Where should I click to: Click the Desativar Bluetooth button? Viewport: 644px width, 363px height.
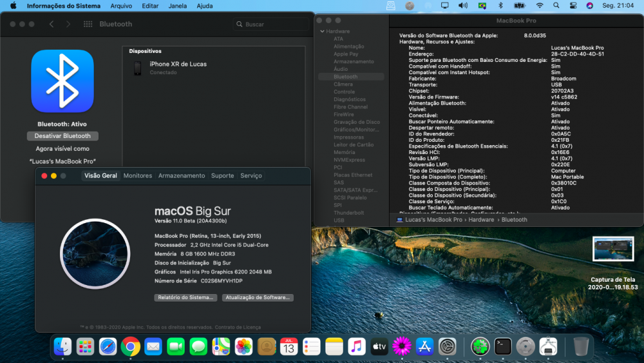pos(62,135)
